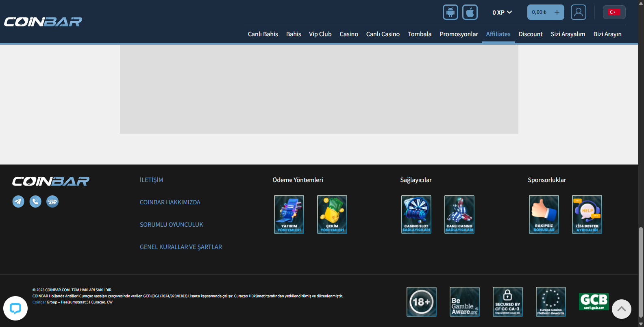Open the GCB certificate logo
644x327 pixels.
pyautogui.click(x=594, y=302)
